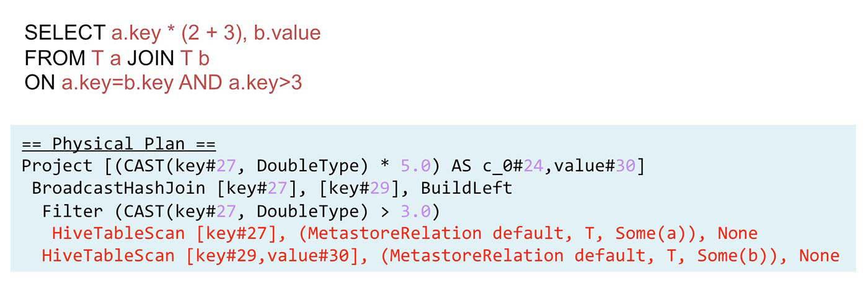Click the ON keyword
Screen dimensions: 868x306
[40, 83]
